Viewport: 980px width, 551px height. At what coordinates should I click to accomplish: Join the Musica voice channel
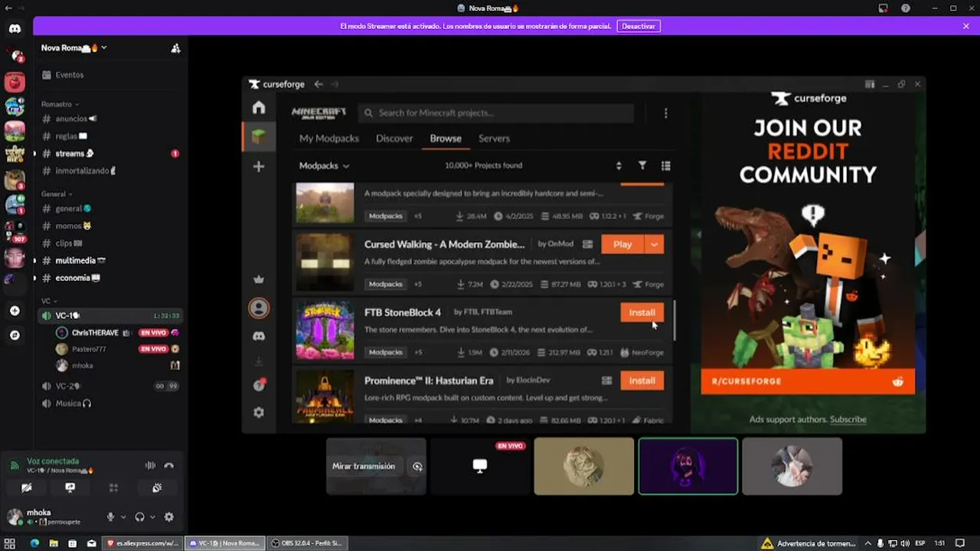pyautogui.click(x=111, y=403)
